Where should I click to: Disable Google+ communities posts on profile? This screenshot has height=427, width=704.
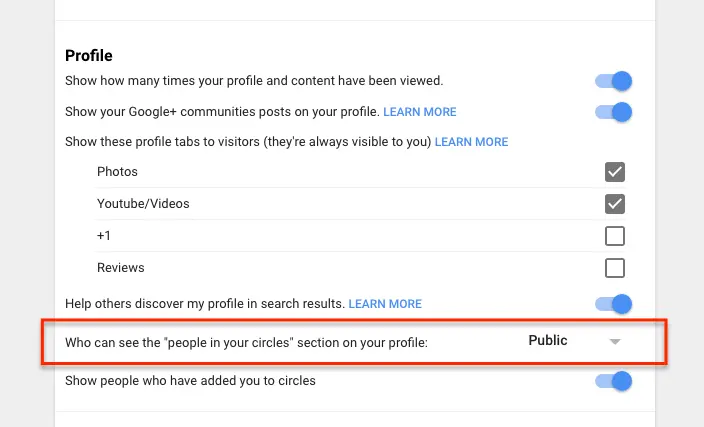pos(613,112)
